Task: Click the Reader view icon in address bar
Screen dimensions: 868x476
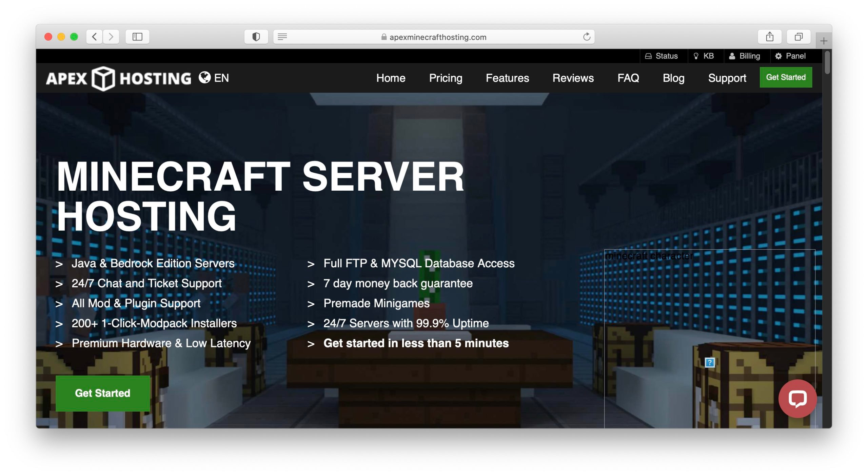Action: (282, 37)
